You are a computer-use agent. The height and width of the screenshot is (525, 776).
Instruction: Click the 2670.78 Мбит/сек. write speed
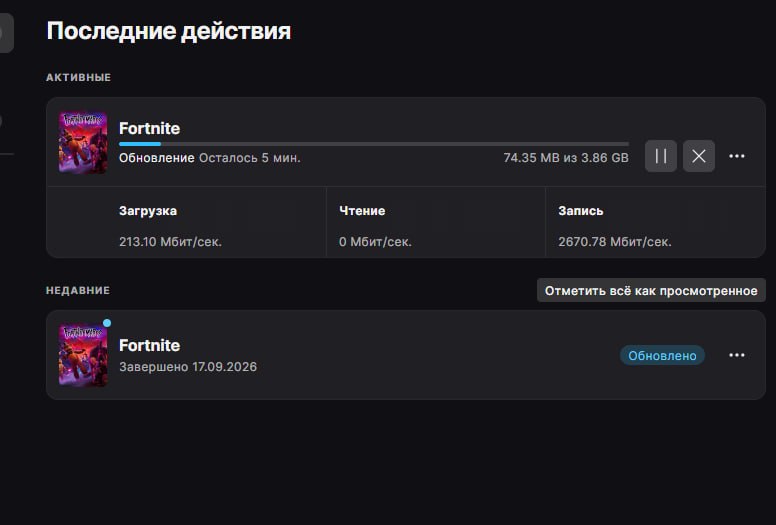615,242
